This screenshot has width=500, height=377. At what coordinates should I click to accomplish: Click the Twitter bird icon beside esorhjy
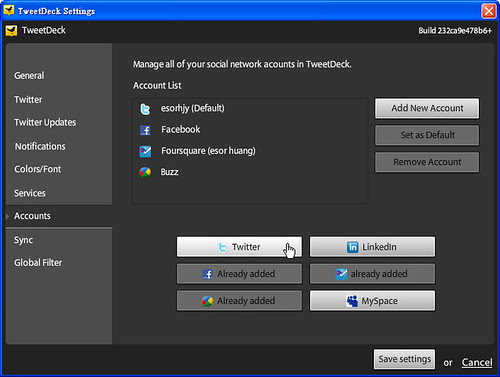tap(145, 109)
